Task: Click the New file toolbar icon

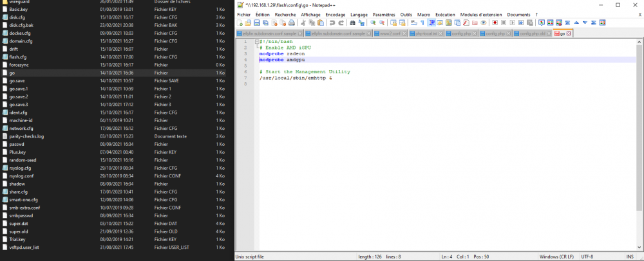Action: click(x=240, y=23)
